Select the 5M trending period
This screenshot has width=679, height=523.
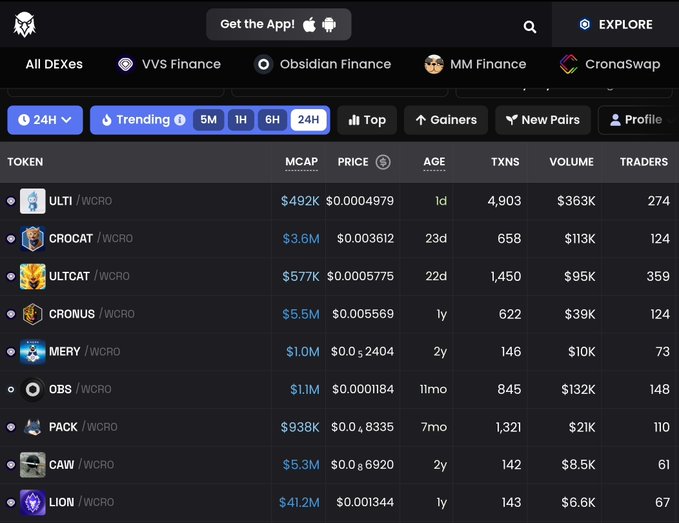point(208,120)
